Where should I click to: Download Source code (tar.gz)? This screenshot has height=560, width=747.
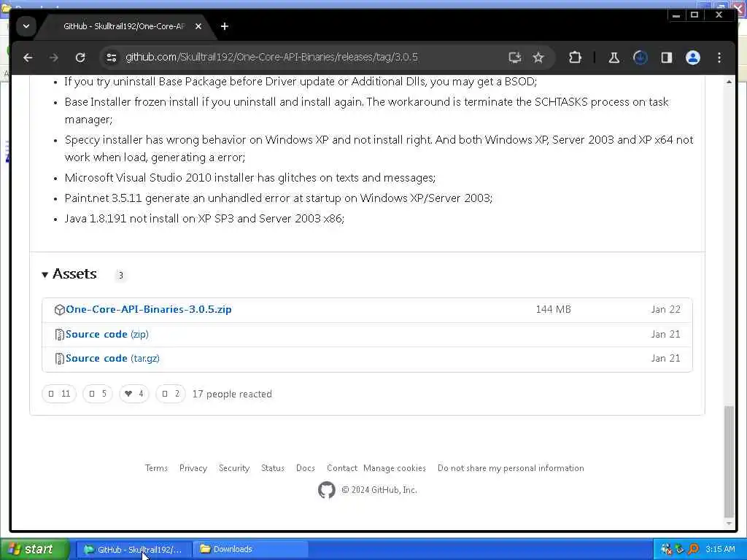point(112,359)
